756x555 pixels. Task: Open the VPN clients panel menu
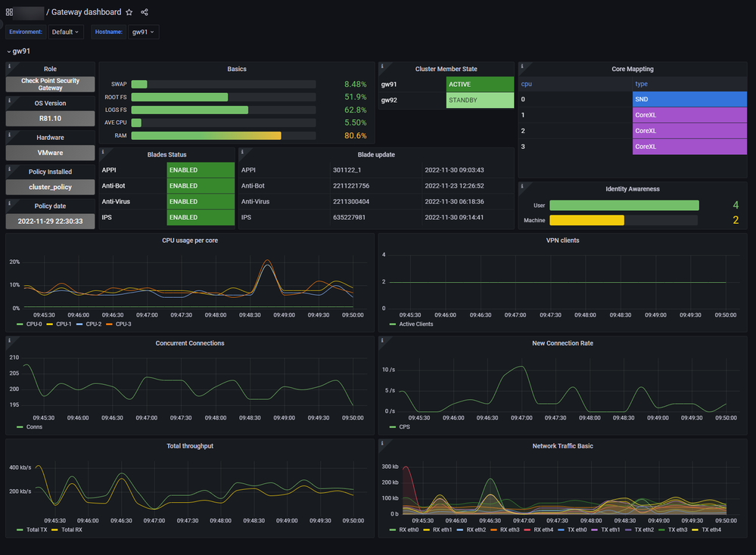click(x=563, y=240)
